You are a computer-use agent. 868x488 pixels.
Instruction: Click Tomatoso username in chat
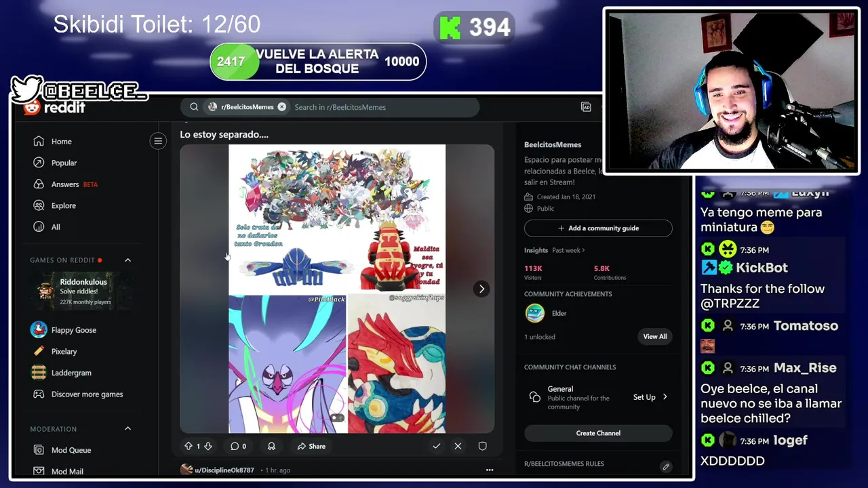806,326
